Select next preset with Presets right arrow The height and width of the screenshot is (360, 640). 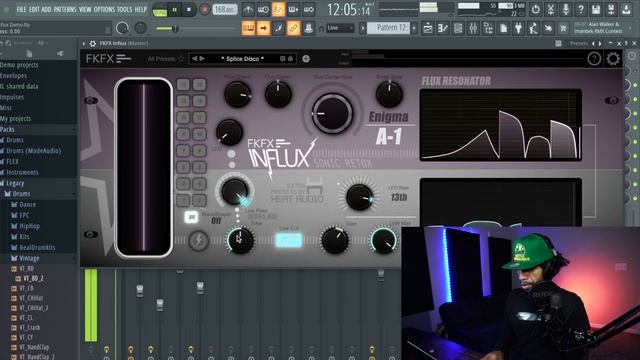coord(600,43)
